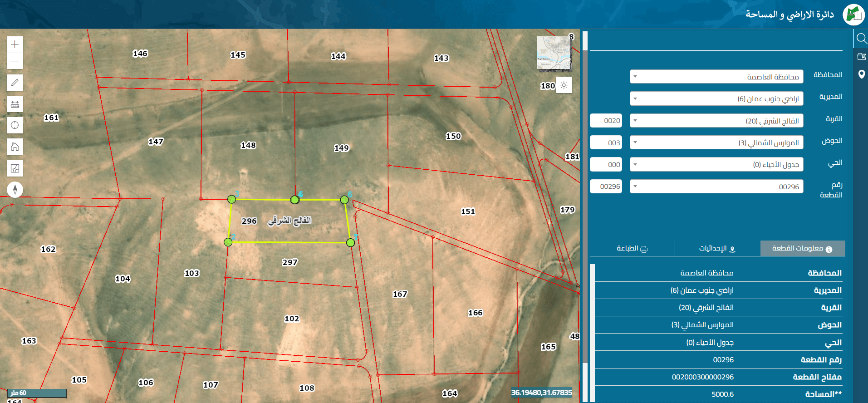Open the search magnifier sidebar icon
Image resolution: width=868 pixels, height=403 pixels.
(x=861, y=39)
